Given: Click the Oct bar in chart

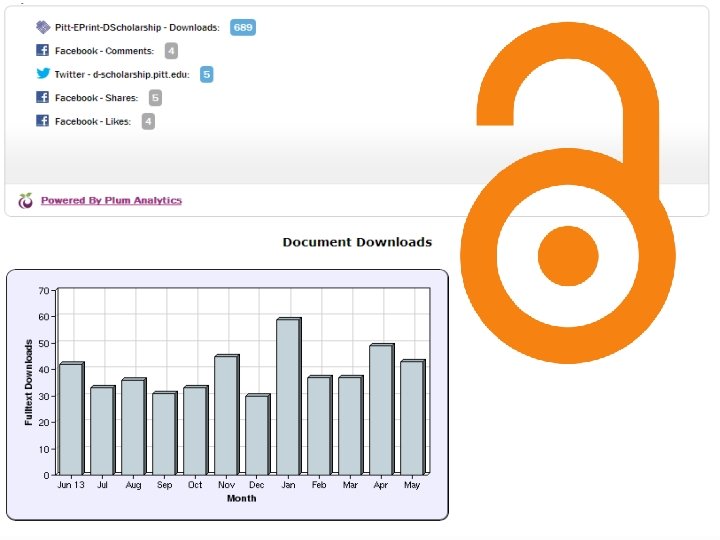Looking at the screenshot, I should (196, 430).
